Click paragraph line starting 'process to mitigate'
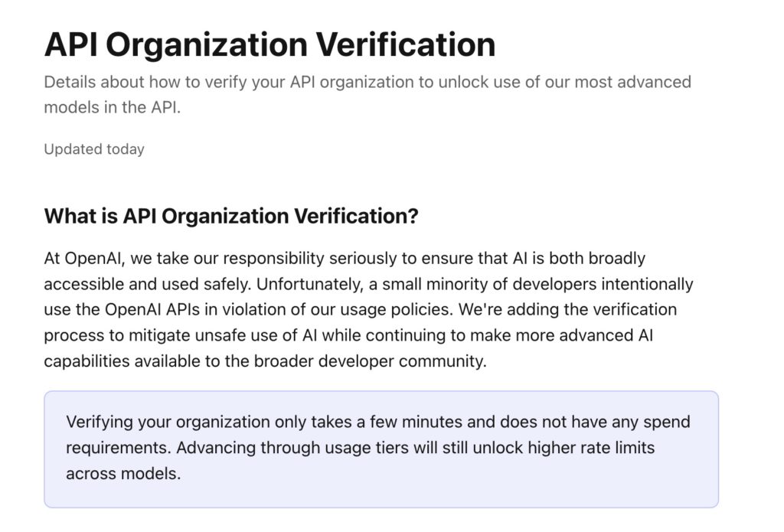Screen dimensions: 784x532 (x=348, y=335)
